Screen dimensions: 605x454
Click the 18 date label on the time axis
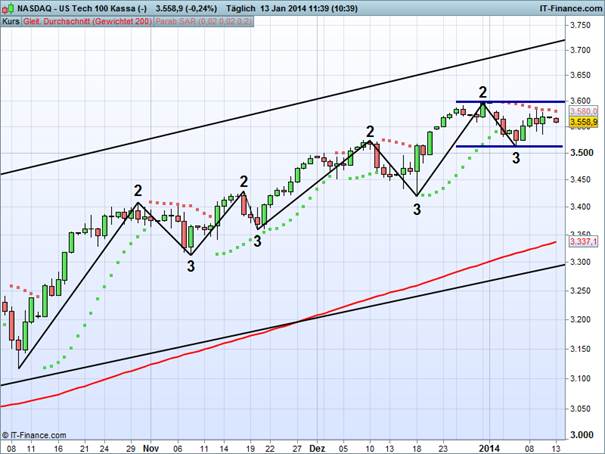tap(416, 449)
